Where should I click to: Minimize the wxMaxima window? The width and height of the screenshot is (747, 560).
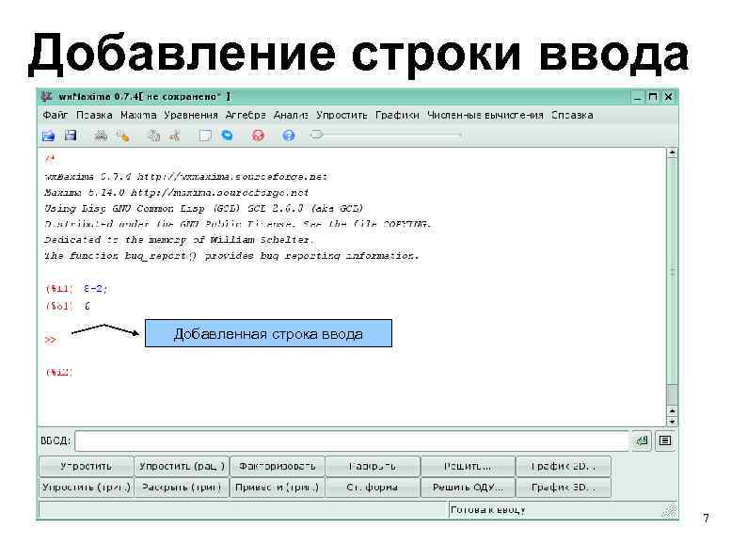(639, 97)
